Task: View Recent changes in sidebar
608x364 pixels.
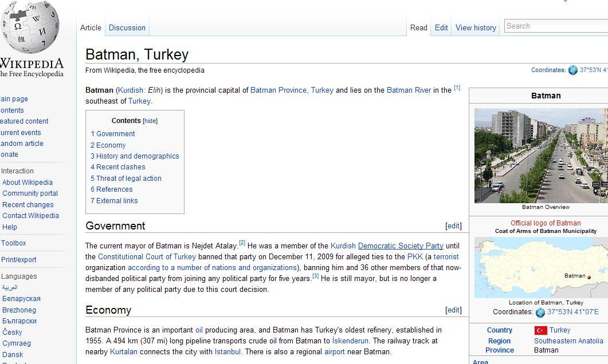Action: point(28,205)
